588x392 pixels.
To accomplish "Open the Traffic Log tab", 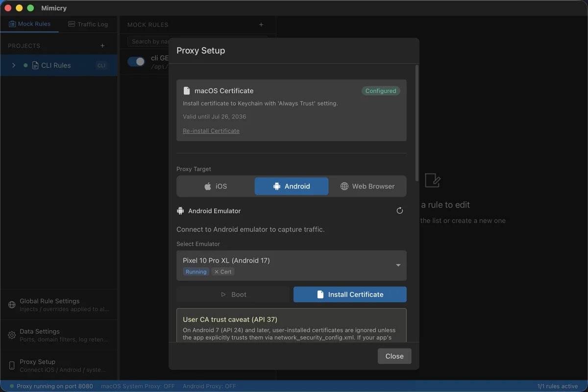I will point(88,24).
